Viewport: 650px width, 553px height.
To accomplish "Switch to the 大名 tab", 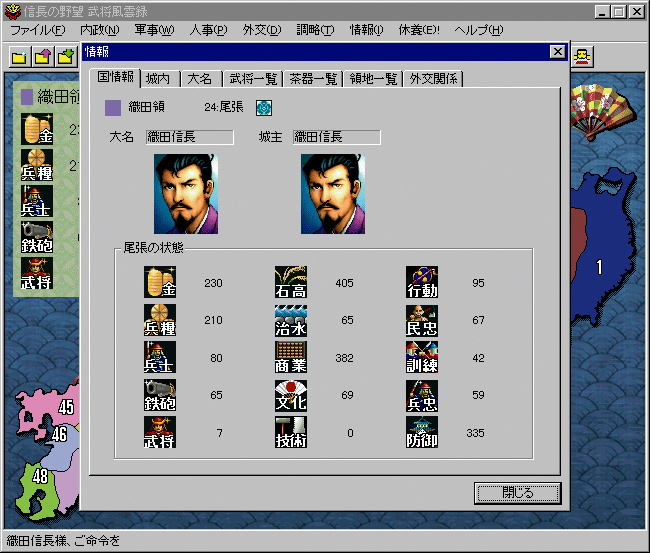I will point(201,79).
